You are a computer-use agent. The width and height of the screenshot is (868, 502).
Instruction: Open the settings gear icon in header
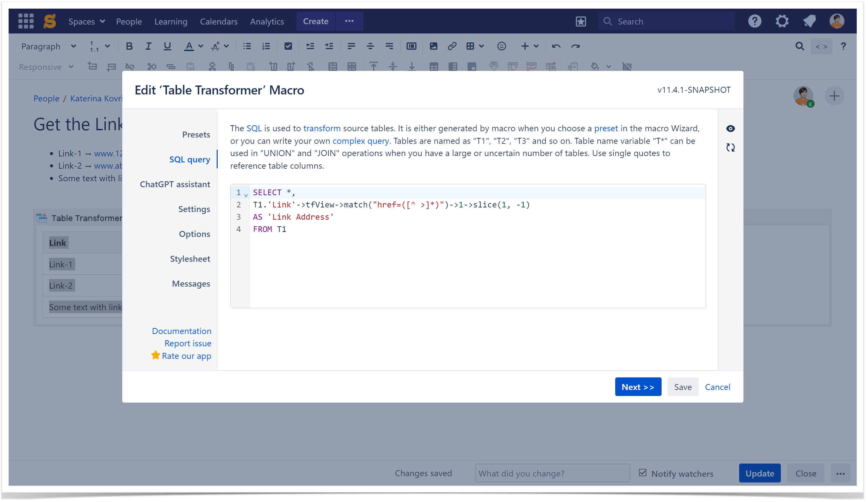[782, 21]
